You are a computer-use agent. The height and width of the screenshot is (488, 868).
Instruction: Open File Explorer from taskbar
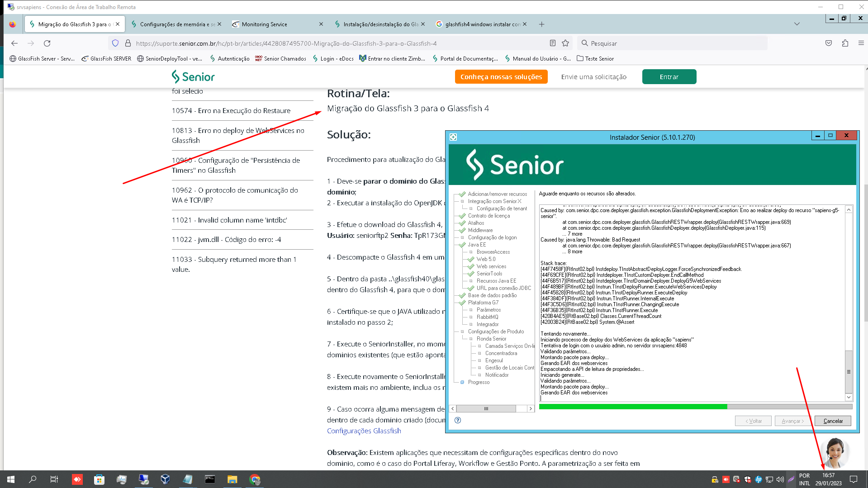click(x=232, y=479)
